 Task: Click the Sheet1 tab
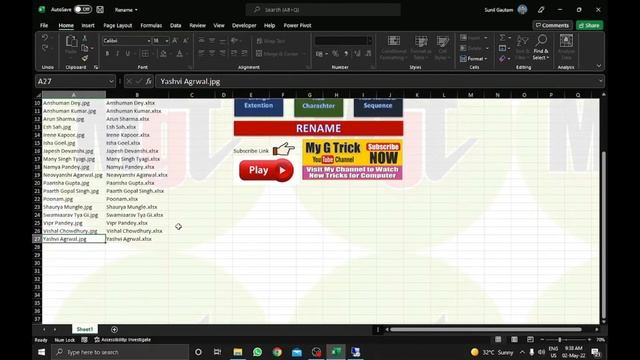tap(84, 329)
